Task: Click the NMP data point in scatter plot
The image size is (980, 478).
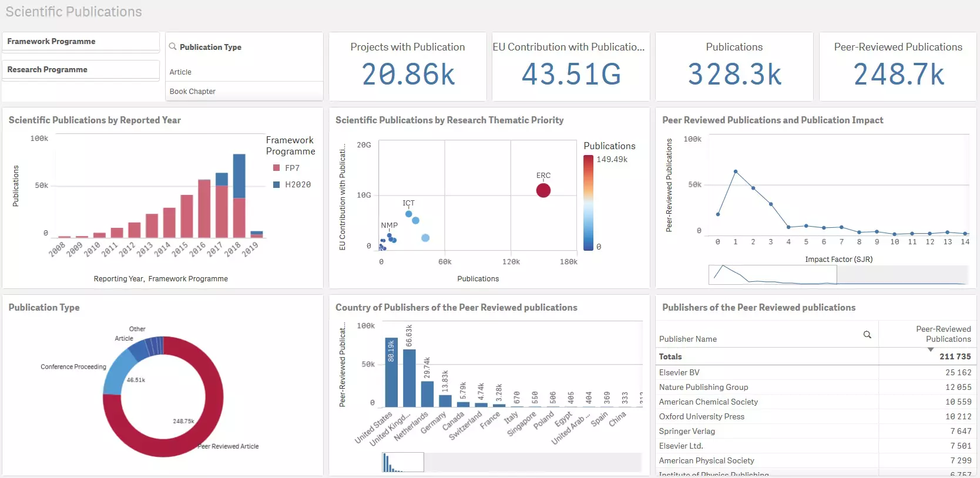Action: (389, 235)
